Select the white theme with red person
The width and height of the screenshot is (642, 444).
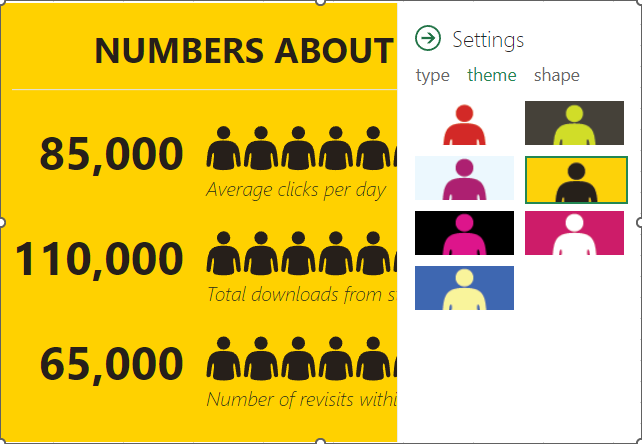coord(464,123)
